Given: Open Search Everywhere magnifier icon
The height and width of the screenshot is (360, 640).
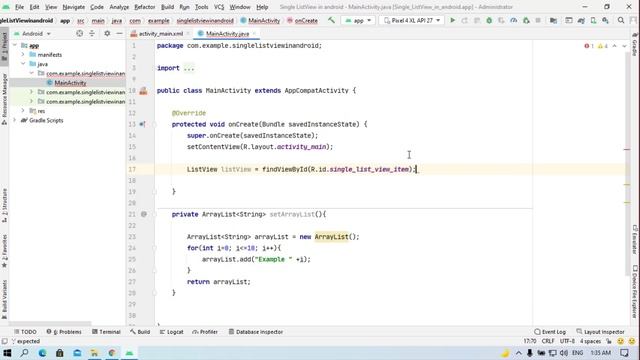Looking at the screenshot, I should 621,20.
